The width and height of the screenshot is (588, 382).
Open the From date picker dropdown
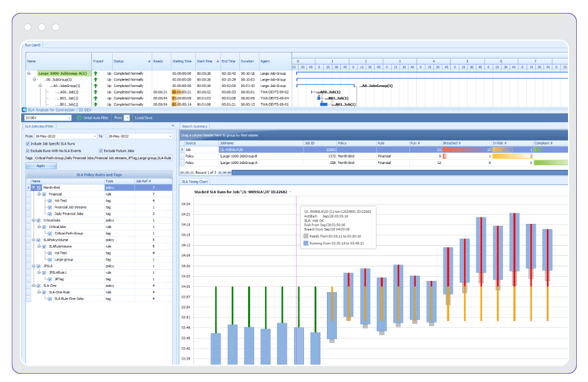point(95,136)
